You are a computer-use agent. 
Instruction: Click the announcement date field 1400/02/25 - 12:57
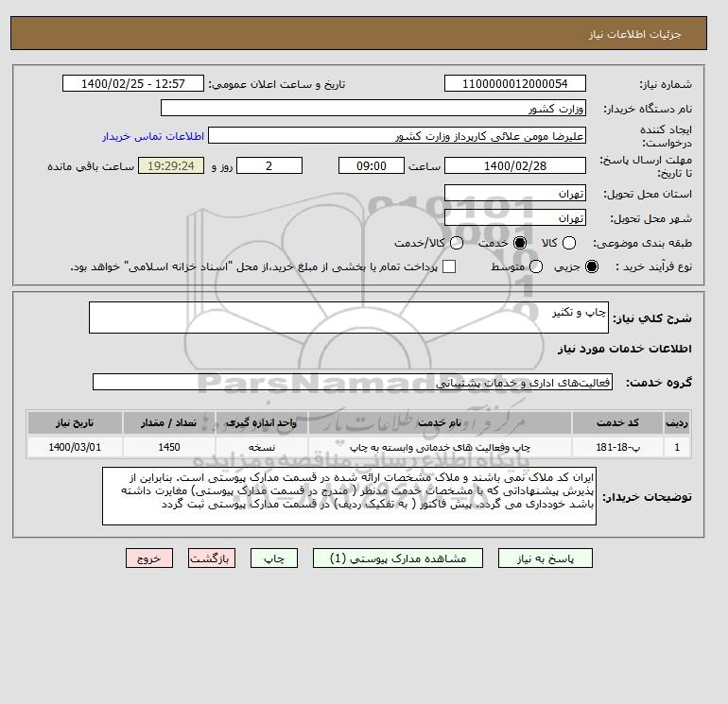point(133,83)
